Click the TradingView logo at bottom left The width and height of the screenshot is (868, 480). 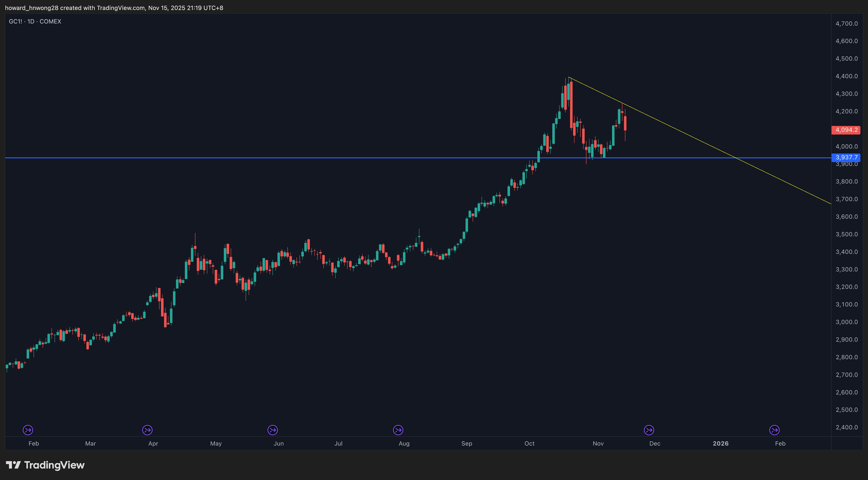point(14,465)
